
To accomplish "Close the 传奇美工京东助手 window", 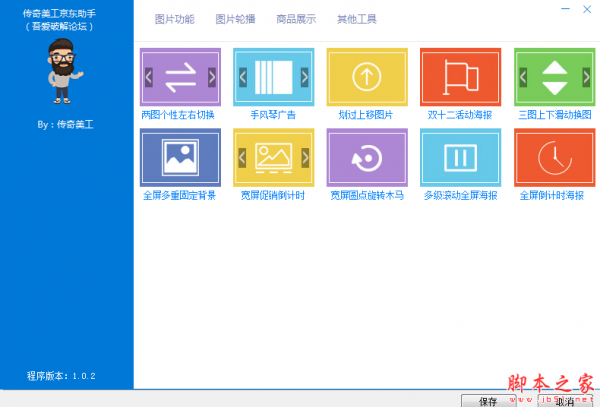I will (x=587, y=9).
